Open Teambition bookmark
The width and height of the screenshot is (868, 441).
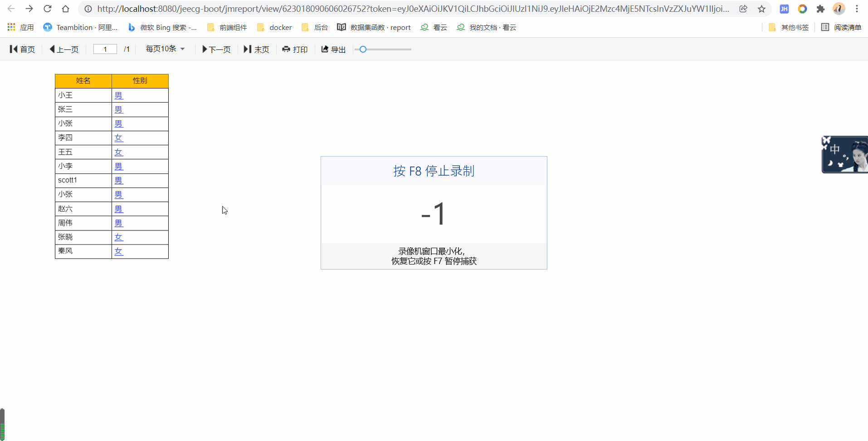tap(80, 27)
